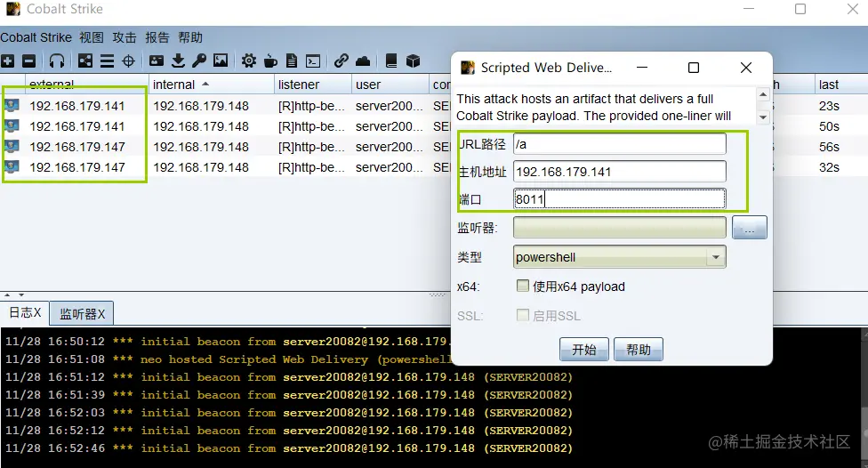Enable the 使用x64 payload checkbox
Image resolution: width=868 pixels, height=468 pixels.
pyautogui.click(x=523, y=286)
